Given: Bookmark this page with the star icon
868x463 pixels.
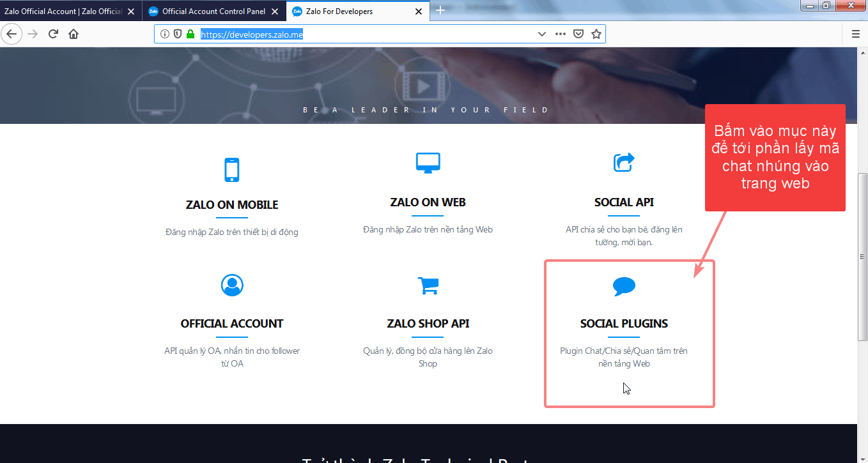Looking at the screenshot, I should 596,34.
